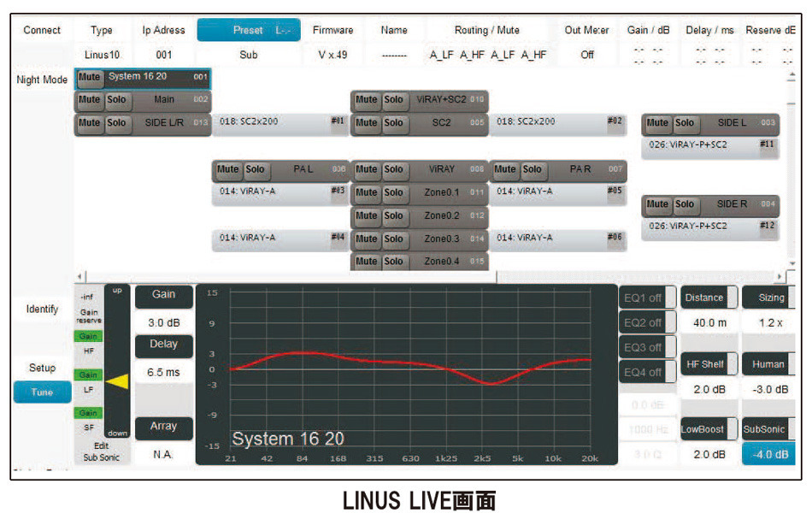Click the Delay parameter button

163,345
